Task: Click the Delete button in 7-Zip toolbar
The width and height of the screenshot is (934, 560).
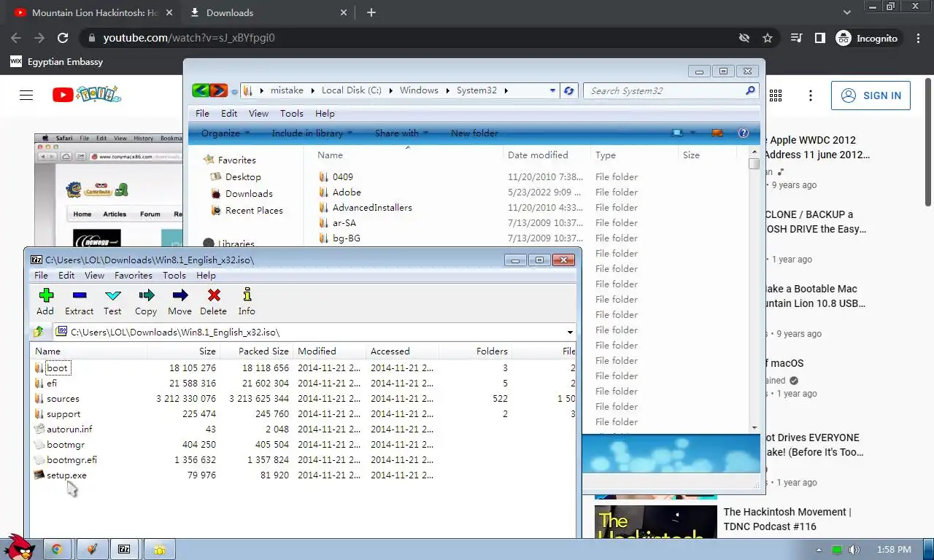Action: 213,302
